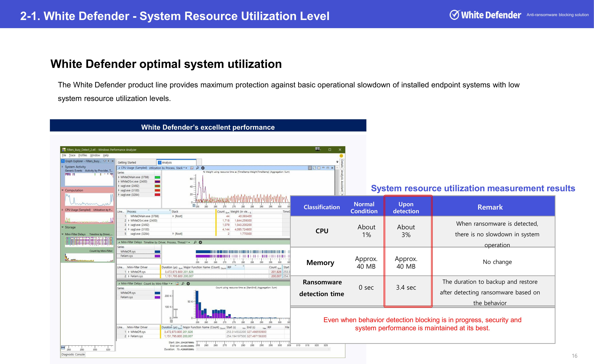Open the Trace menu

(x=72, y=155)
